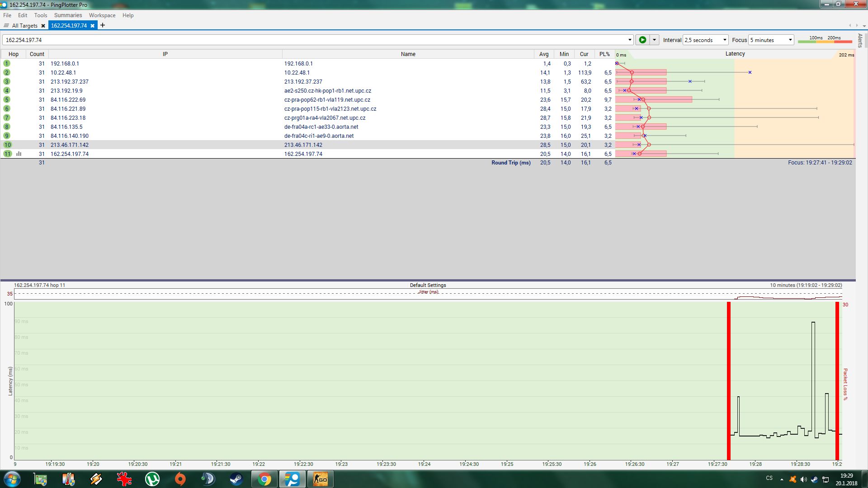Image resolution: width=868 pixels, height=488 pixels.
Task: Open the tab list dropdown arrow at far right
Action: point(864,26)
